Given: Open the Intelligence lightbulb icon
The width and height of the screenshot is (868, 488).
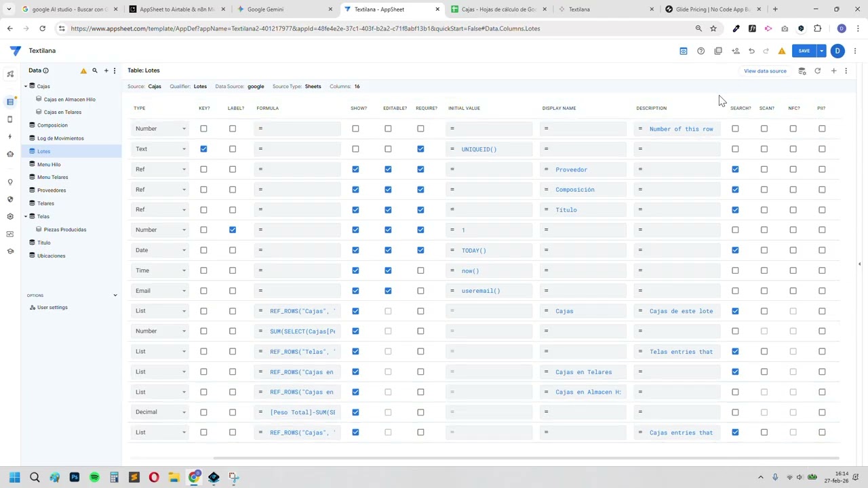Looking at the screenshot, I should pyautogui.click(x=10, y=182).
